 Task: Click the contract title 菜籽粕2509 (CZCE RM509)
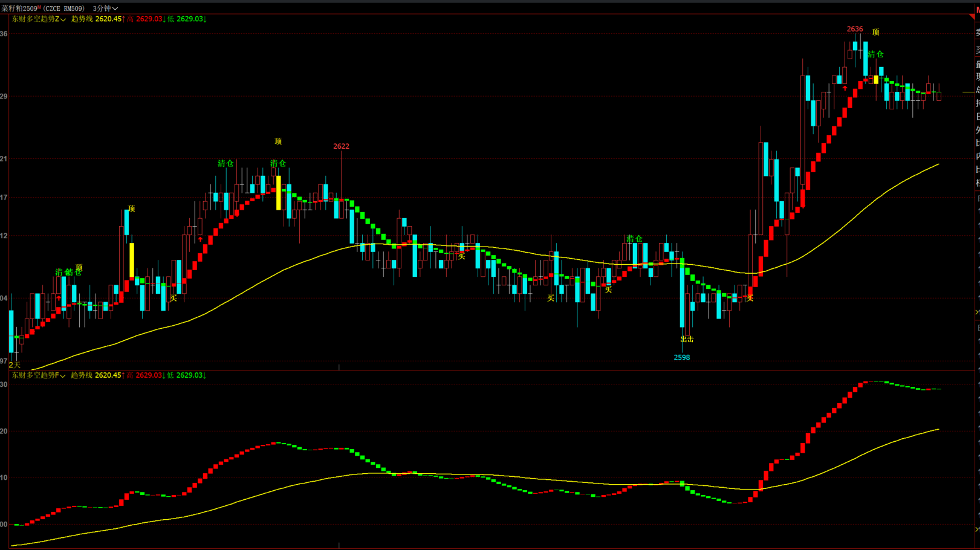point(43,8)
